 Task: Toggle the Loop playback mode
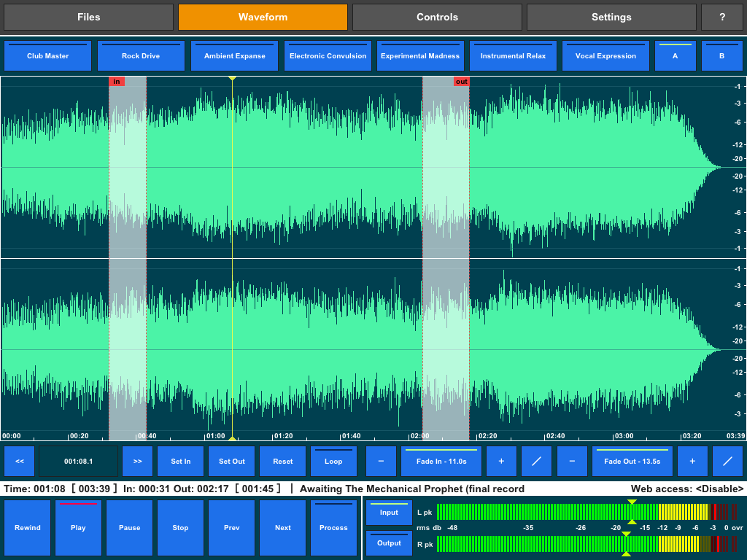coord(333,462)
